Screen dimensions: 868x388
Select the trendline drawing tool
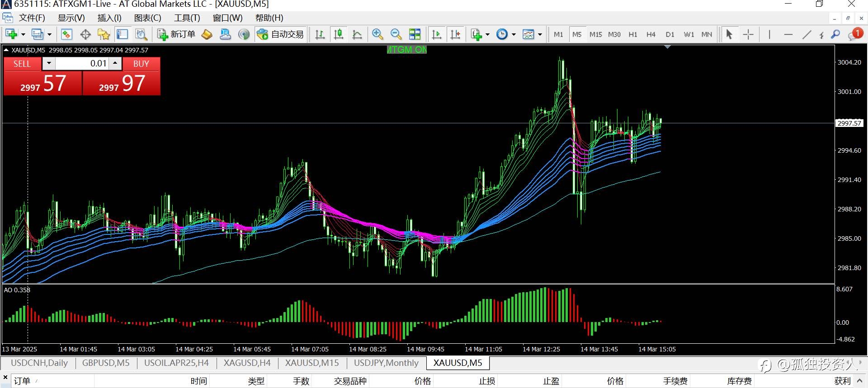[807, 34]
